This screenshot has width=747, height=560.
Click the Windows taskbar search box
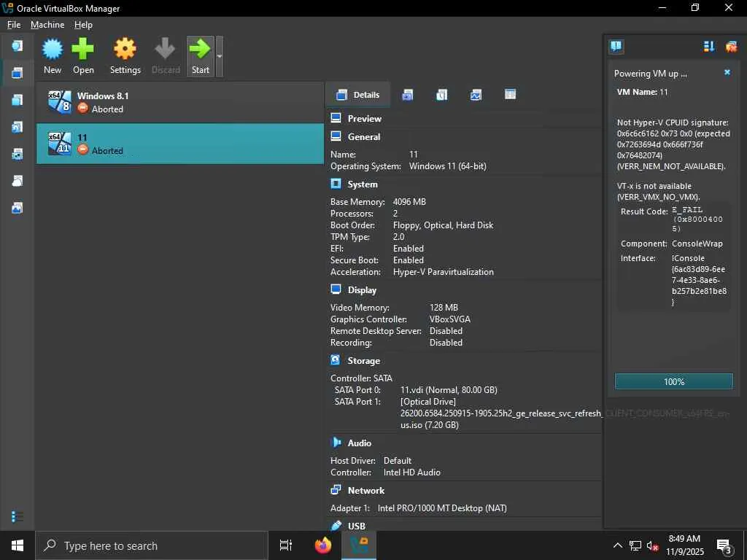pos(152,545)
